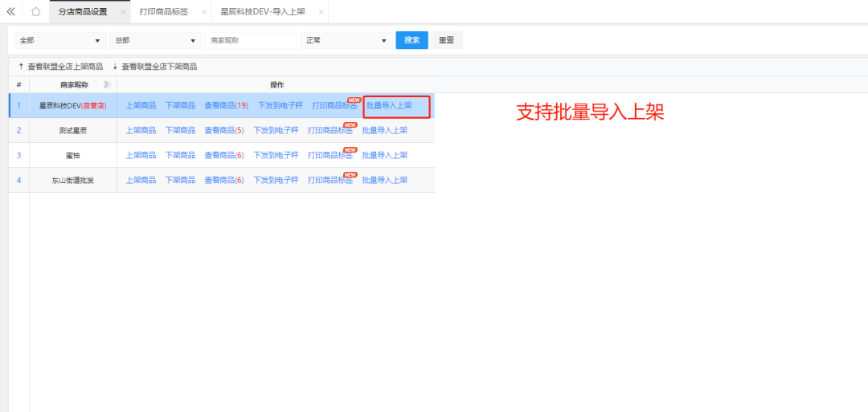868x412 pixels.
Task: Click the blue 搜索 button
Action: tap(411, 40)
